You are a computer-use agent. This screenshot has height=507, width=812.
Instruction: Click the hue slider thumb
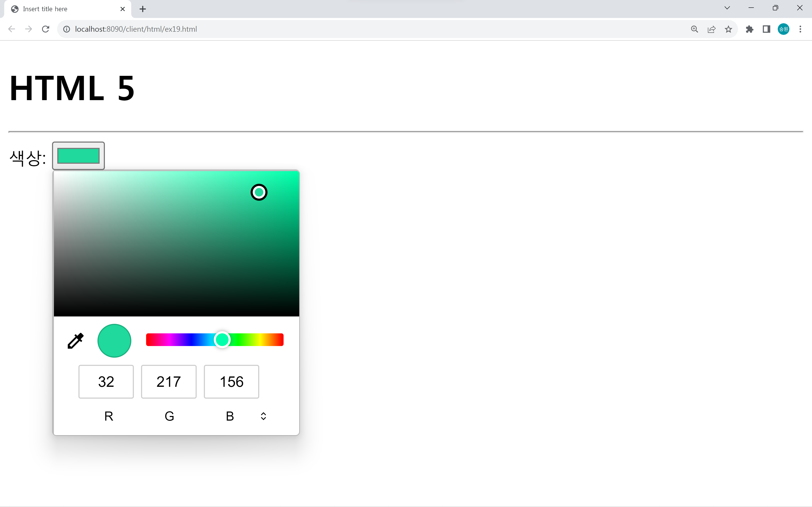coord(222,340)
